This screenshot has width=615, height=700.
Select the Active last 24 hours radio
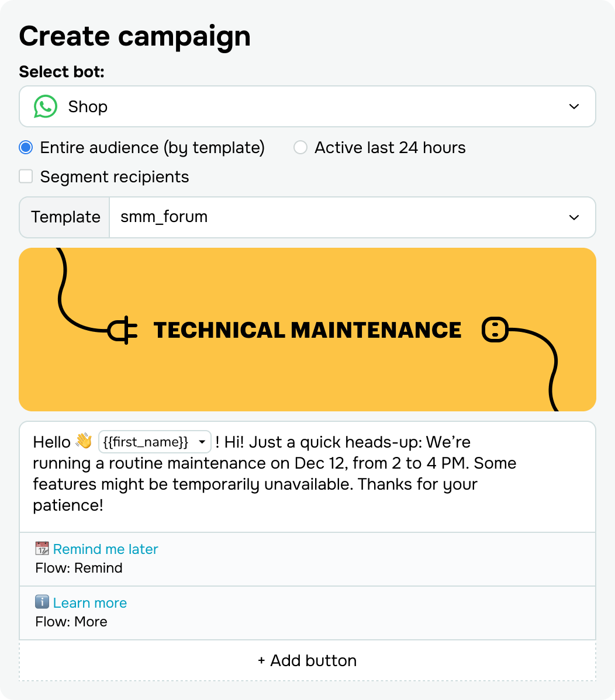[300, 148]
